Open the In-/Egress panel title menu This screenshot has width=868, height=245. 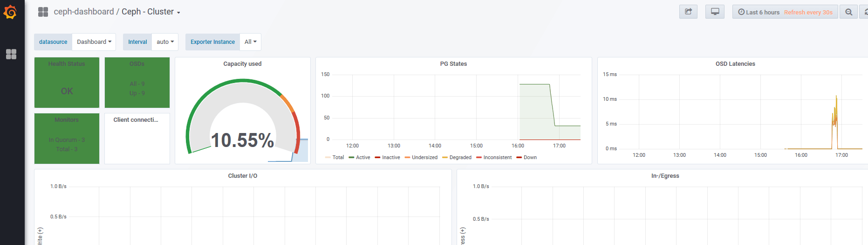coord(665,176)
